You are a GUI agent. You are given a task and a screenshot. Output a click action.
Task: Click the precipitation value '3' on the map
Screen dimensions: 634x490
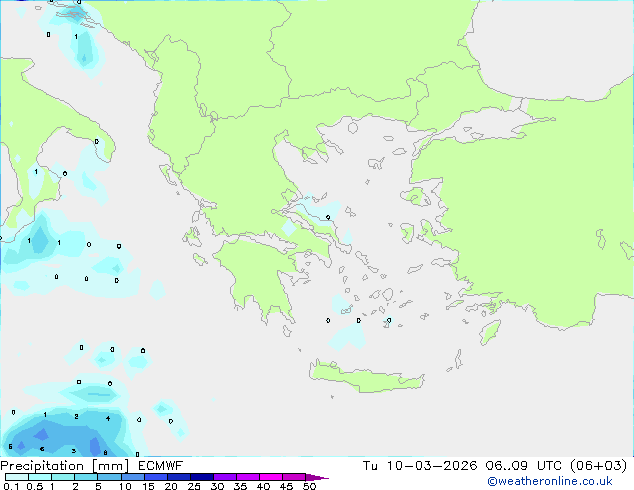click(74, 451)
